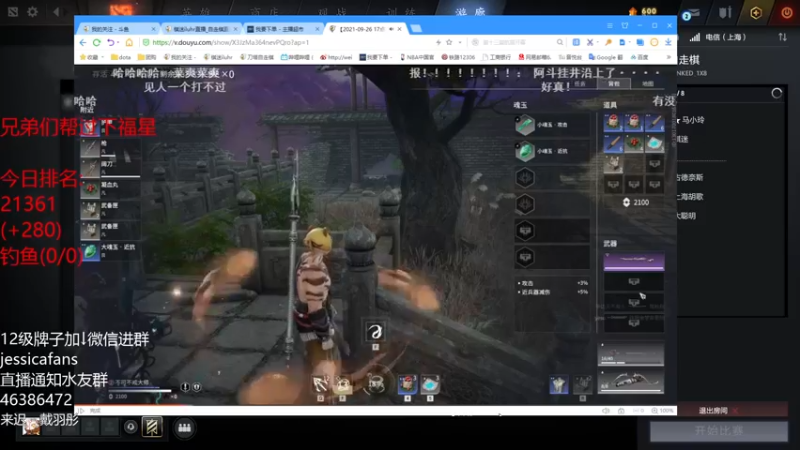This screenshot has height=450, width=800.
Task: Open the skin shirt icon in the browser title bar
Action: point(625,26)
